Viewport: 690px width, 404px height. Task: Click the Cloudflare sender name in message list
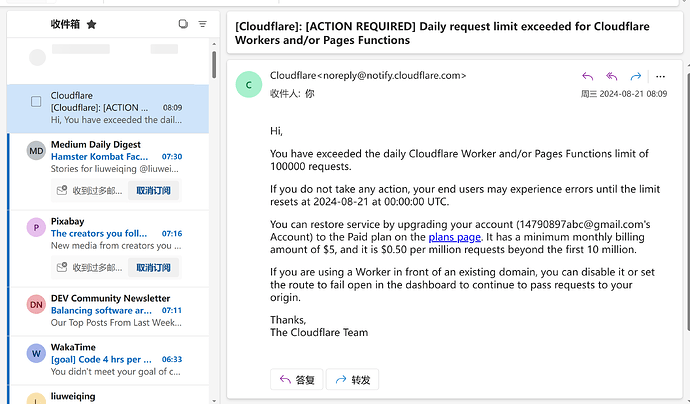[x=72, y=95]
